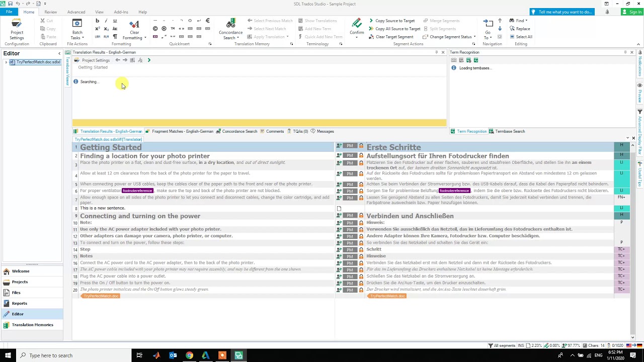The height and width of the screenshot is (362, 644).
Task: Switch to Concordance Search tab
Action: tap(236, 131)
